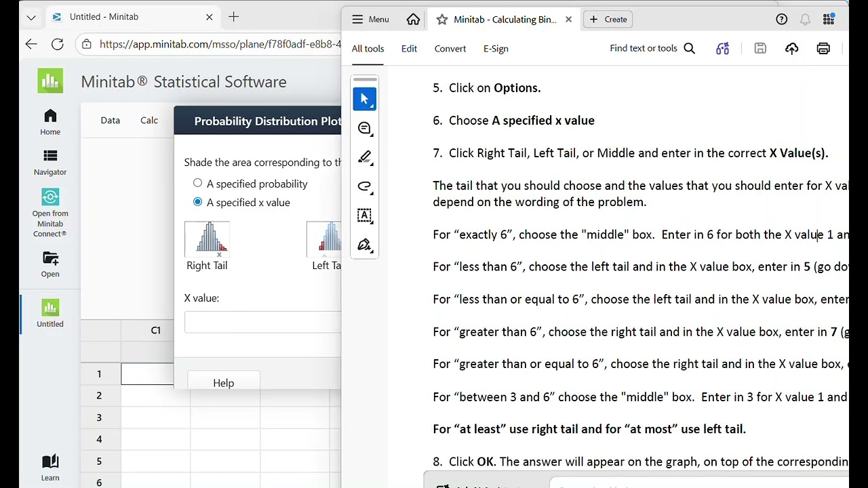Open Acrobat help
The width and height of the screenshot is (868, 488).
[782, 20]
